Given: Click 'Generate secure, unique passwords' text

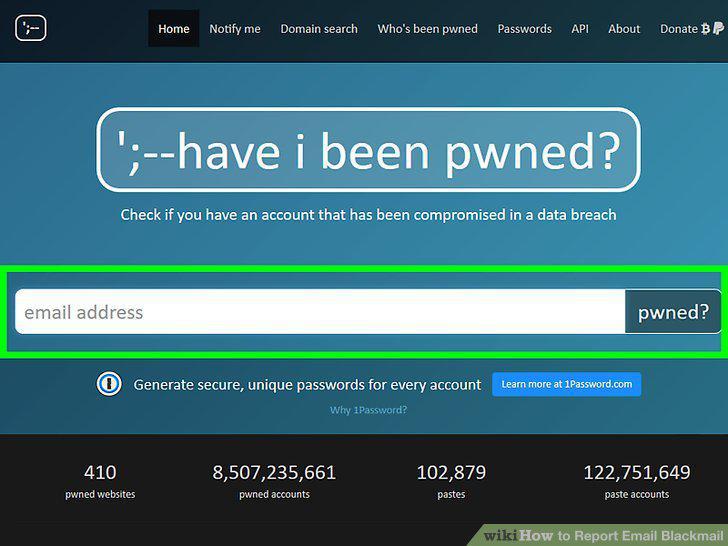Looking at the screenshot, I should (x=307, y=385).
